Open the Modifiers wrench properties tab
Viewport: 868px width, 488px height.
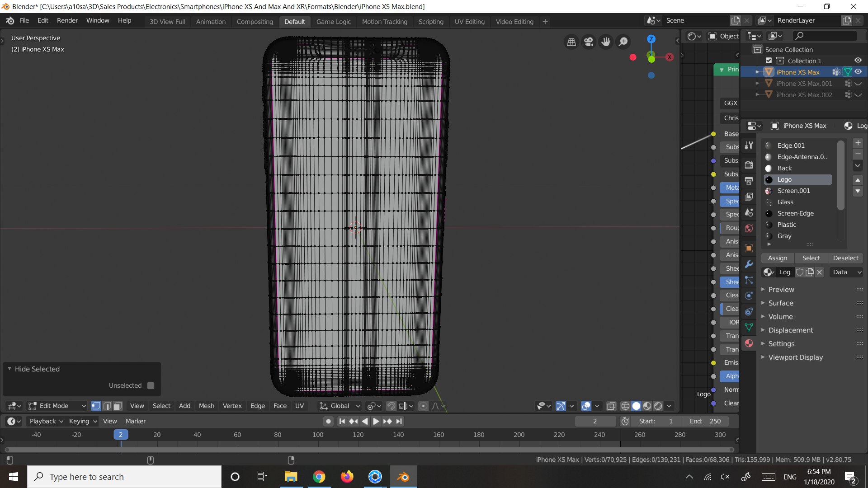[x=749, y=264]
